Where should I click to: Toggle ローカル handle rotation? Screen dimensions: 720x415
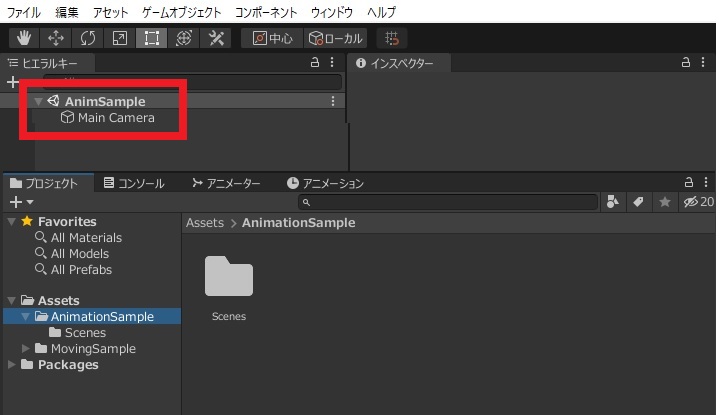[x=336, y=38]
